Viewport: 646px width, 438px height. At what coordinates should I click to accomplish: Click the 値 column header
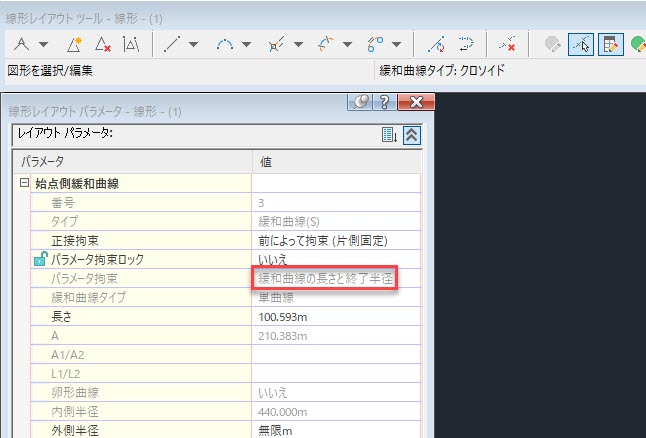coord(266,162)
